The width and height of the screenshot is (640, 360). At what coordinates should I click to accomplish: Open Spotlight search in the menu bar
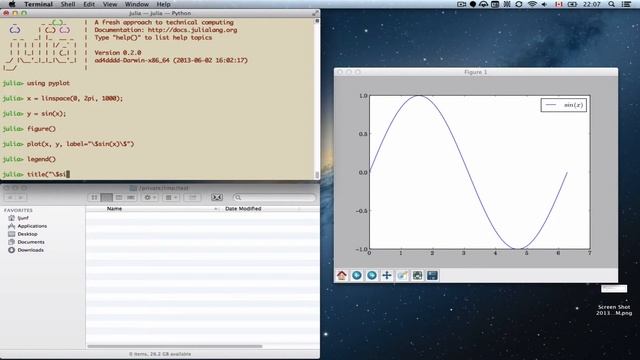click(x=611, y=4)
